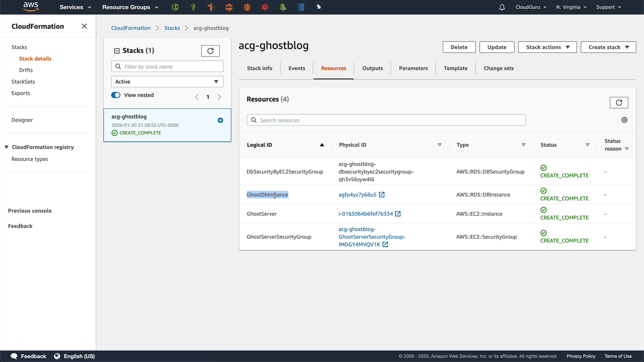
Task: Click the notification bell icon
Action: tap(502, 7)
